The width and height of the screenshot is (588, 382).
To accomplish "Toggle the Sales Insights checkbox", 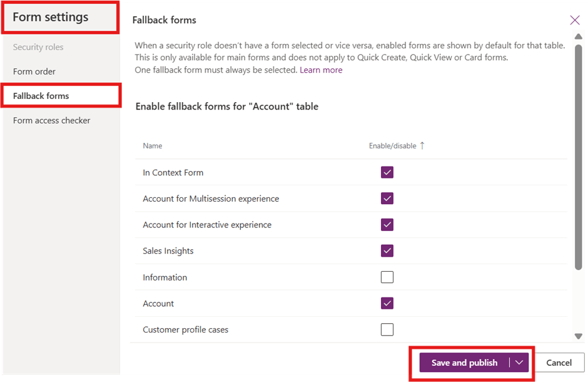I will (387, 251).
